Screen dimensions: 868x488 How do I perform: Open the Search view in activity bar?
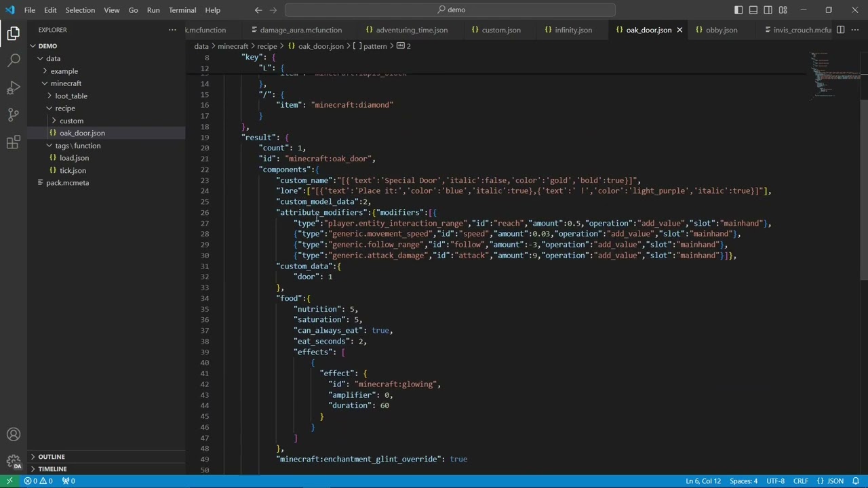[x=14, y=60]
